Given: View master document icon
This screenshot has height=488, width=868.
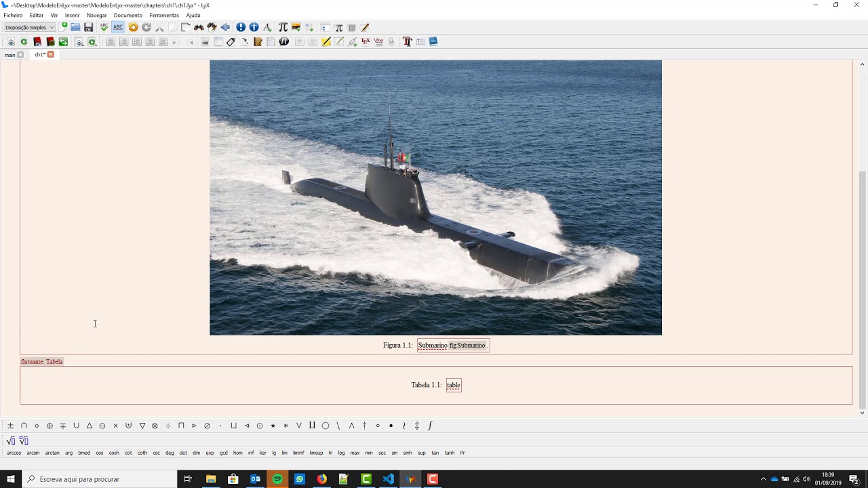Looking at the screenshot, I should coord(37,41).
